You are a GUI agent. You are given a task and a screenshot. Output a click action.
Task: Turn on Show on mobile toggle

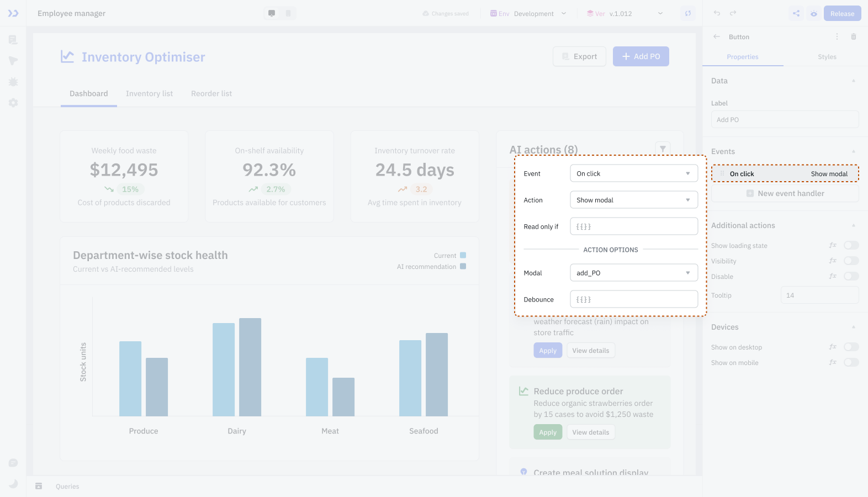(851, 362)
